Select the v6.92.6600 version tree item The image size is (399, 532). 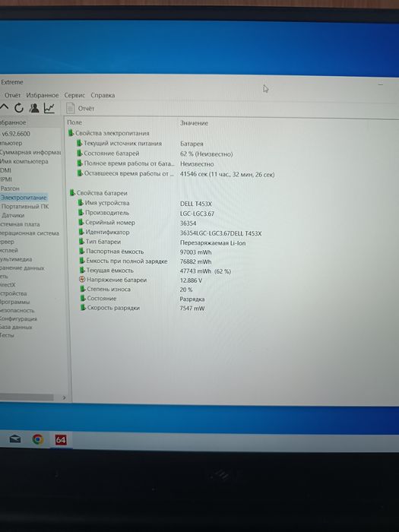point(16,134)
